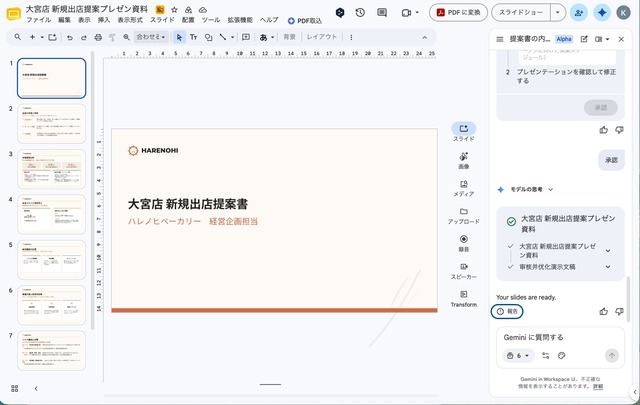Click the PDF取込 button

[x=304, y=20]
